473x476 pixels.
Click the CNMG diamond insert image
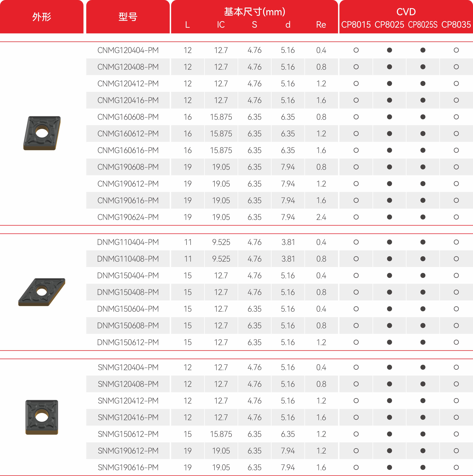click(x=42, y=133)
